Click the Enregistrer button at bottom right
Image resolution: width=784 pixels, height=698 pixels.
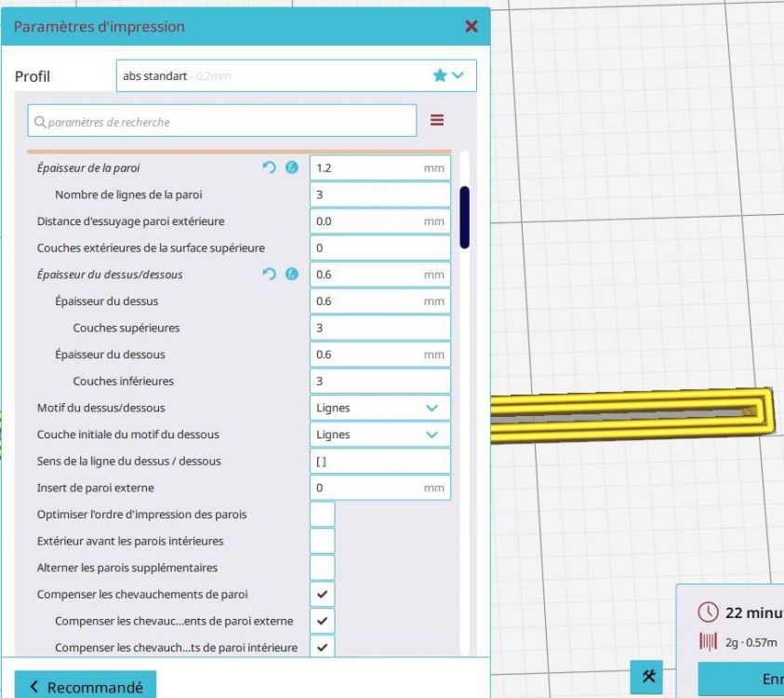pyautogui.click(x=741, y=678)
